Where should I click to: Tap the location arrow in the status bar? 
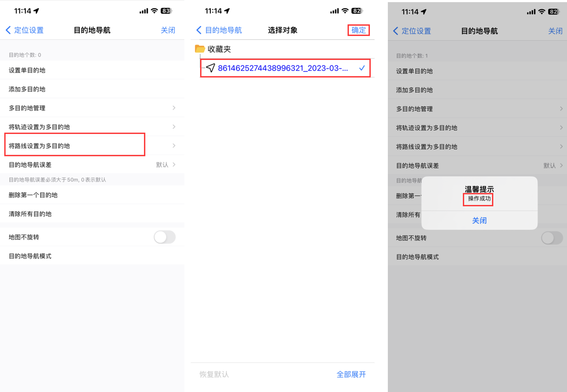pyautogui.click(x=37, y=11)
